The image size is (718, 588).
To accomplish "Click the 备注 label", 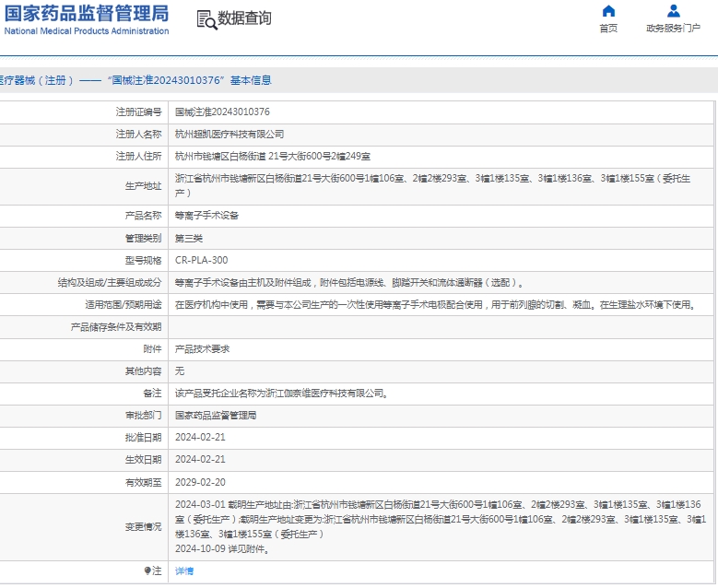I will tap(152, 394).
